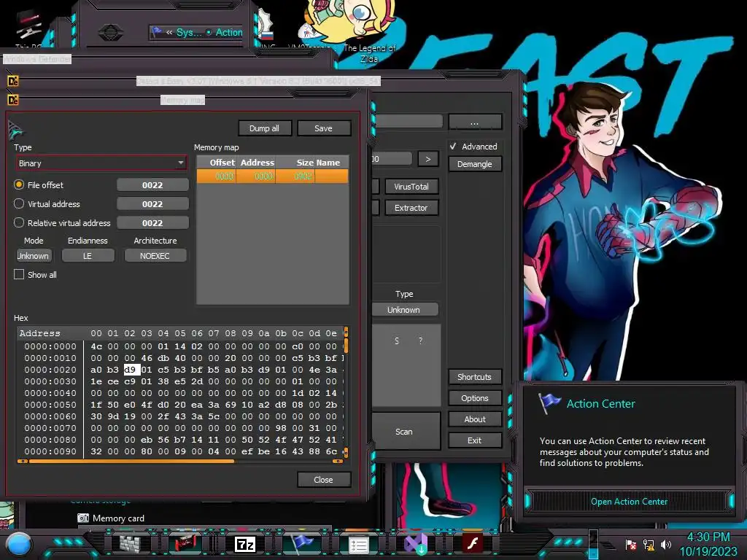
Task: Click the '...' browse button
Action: click(474, 122)
